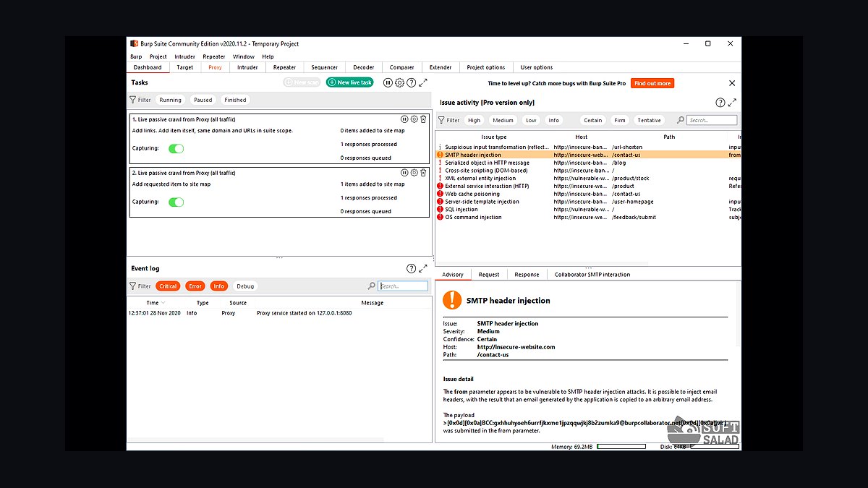Click the SMTP header injection severity icon in advisory
Image resolution: width=868 pixels, height=488 pixels.
pyautogui.click(x=452, y=300)
